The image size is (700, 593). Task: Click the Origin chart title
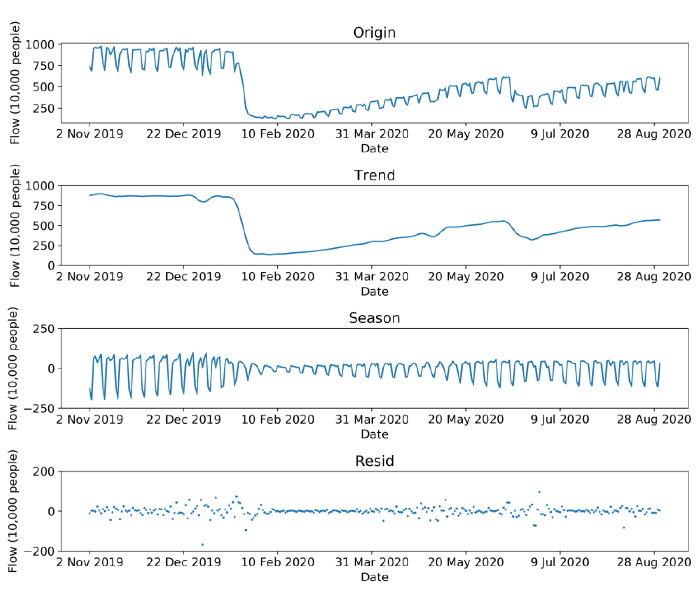click(x=374, y=33)
